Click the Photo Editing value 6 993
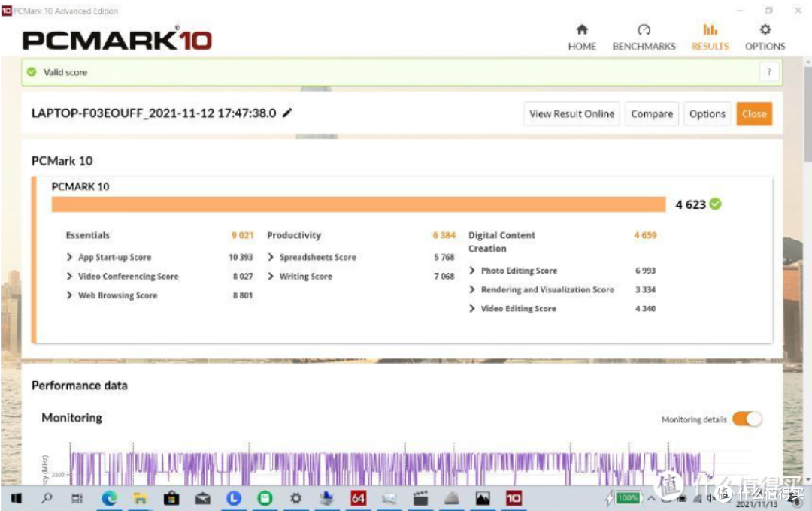The height and width of the screenshot is (511, 812). tap(645, 271)
